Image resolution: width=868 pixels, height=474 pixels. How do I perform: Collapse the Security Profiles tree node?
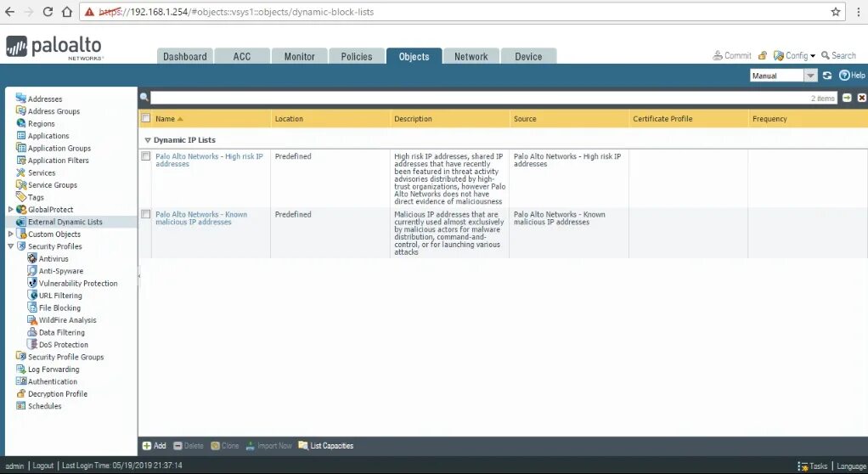(x=10, y=245)
